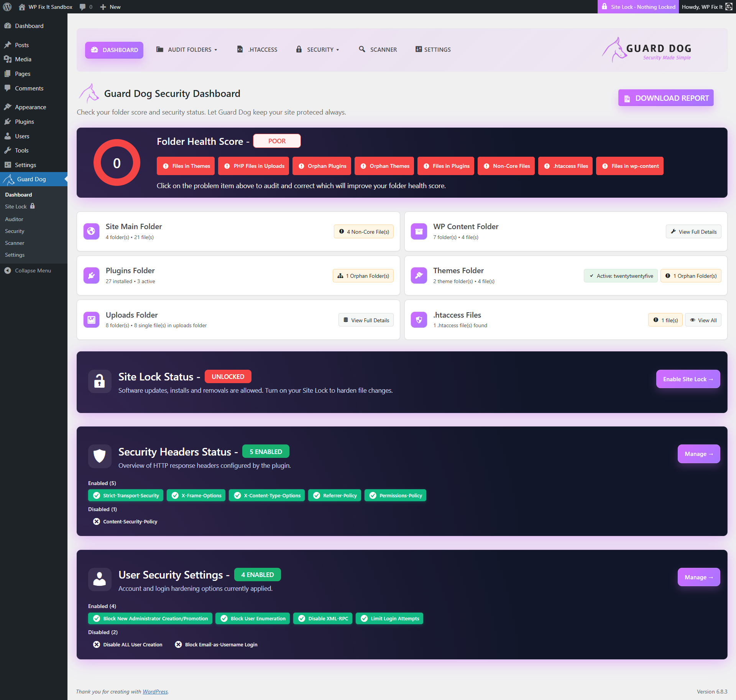Click the Site Main Folder globe icon
Image resolution: width=736 pixels, height=700 pixels.
tap(91, 231)
